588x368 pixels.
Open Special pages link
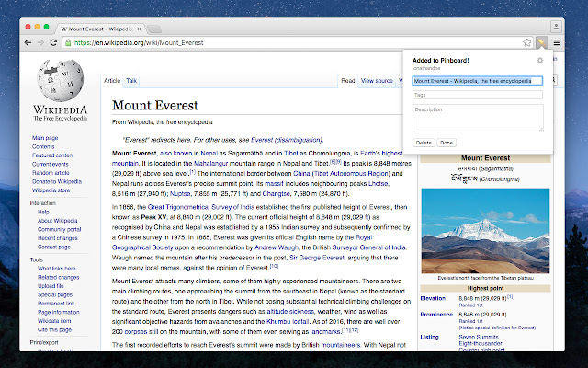pos(55,294)
